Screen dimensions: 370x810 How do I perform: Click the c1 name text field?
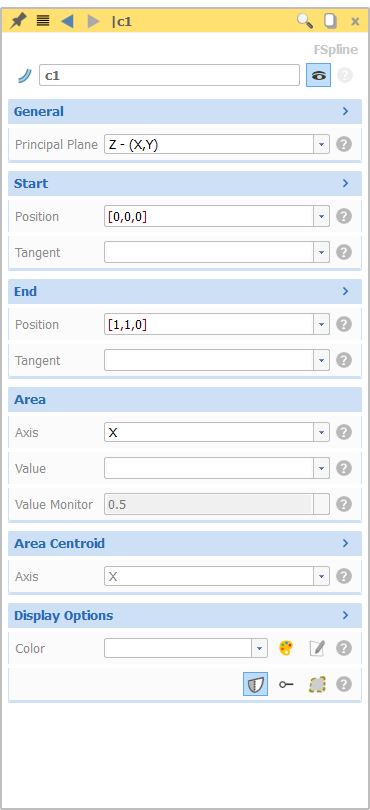pyautogui.click(x=169, y=75)
